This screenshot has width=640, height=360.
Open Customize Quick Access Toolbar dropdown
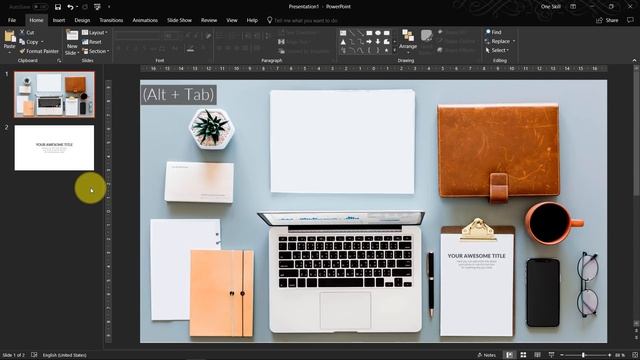(x=109, y=7)
